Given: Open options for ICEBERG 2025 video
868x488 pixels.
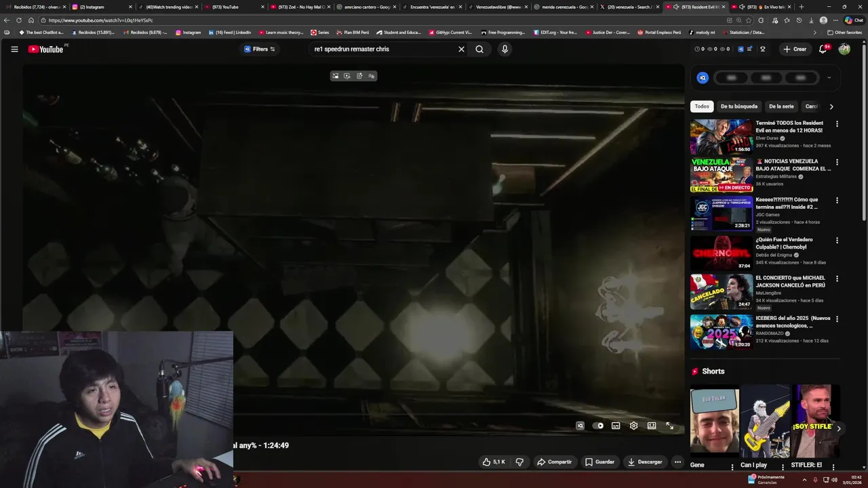Looking at the screenshot, I should tap(837, 319).
